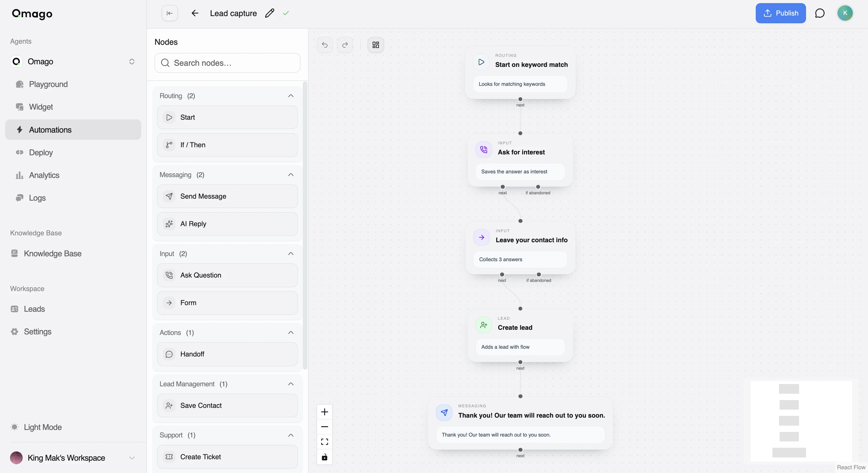This screenshot has width=868, height=473.
Task: Select the Form node
Action: (x=227, y=303)
